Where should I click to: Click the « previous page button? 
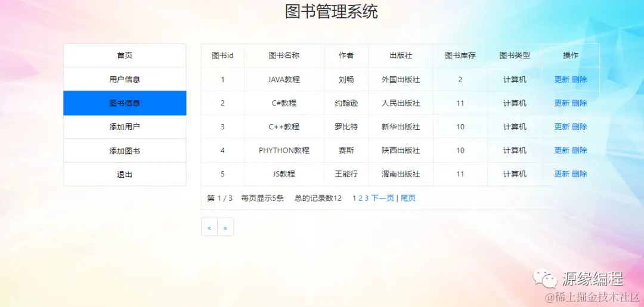[x=209, y=227]
